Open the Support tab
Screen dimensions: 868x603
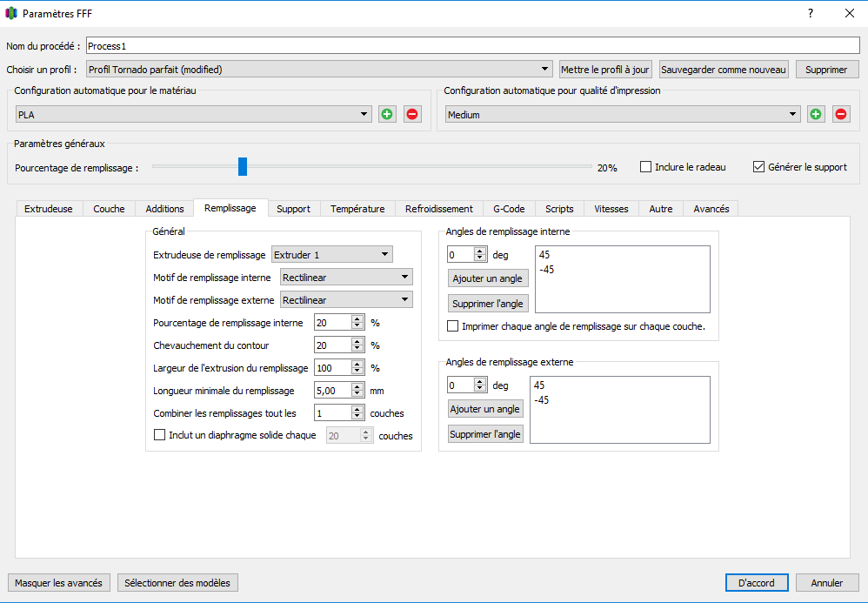click(293, 209)
